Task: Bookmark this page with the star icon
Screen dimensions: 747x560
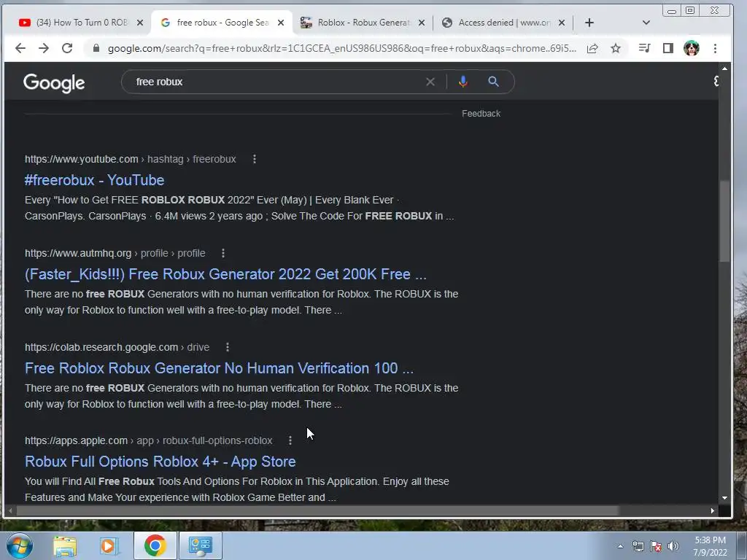Action: [x=616, y=48]
